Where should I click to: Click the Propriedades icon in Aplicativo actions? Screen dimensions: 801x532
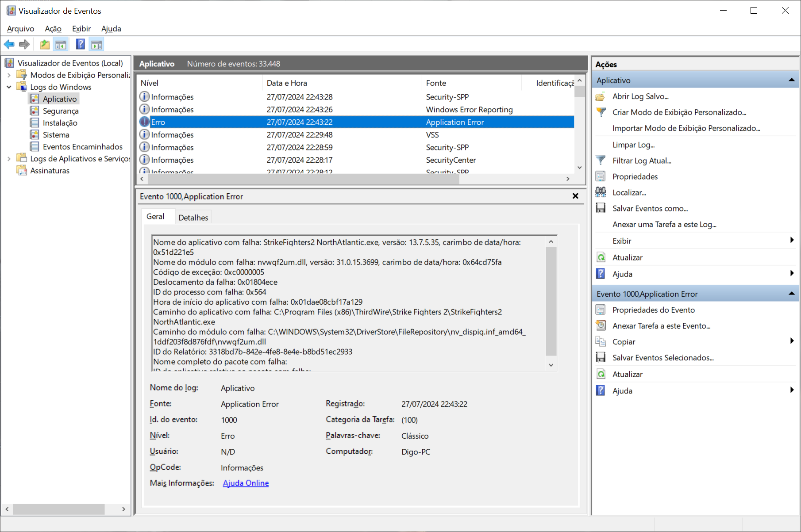click(601, 176)
